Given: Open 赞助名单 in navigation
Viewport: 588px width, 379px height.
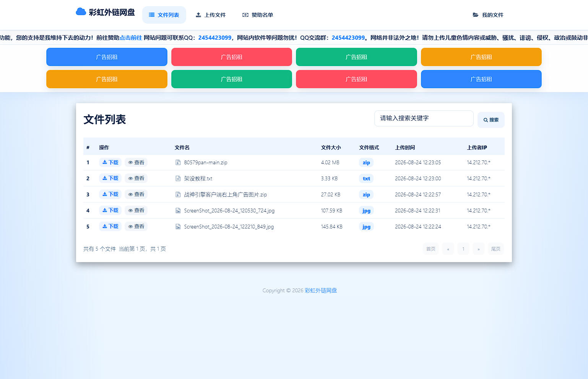Looking at the screenshot, I should pos(258,15).
